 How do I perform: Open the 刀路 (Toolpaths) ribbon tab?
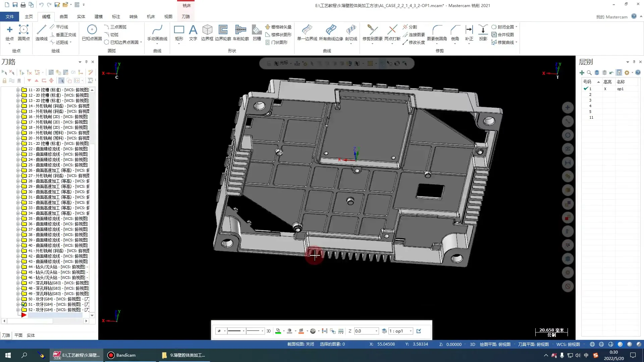[x=185, y=16]
